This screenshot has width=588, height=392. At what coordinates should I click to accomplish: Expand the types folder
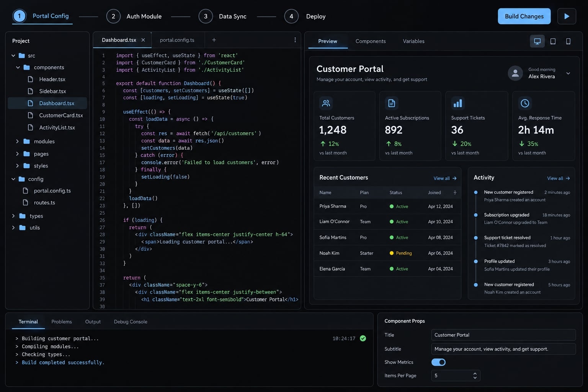13,216
